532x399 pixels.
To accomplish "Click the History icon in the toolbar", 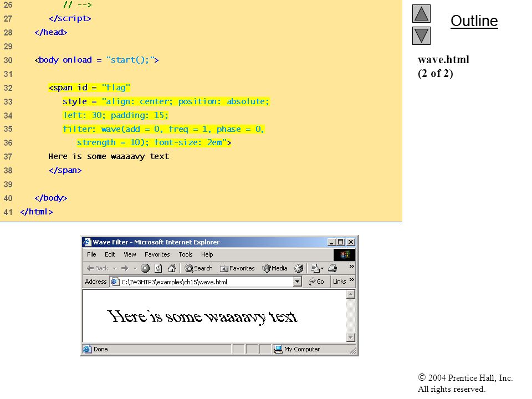I will coord(299,268).
